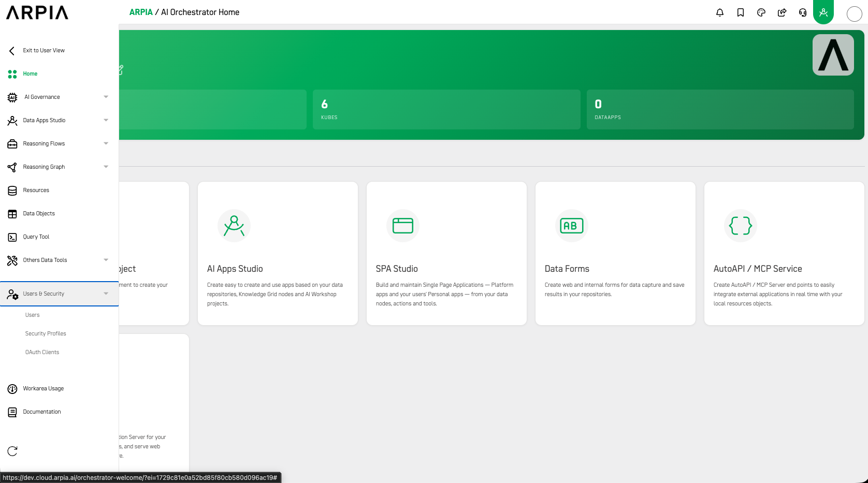This screenshot has height=483, width=868.
Task: Click the Query Tool terminal icon
Action: [x=12, y=237]
